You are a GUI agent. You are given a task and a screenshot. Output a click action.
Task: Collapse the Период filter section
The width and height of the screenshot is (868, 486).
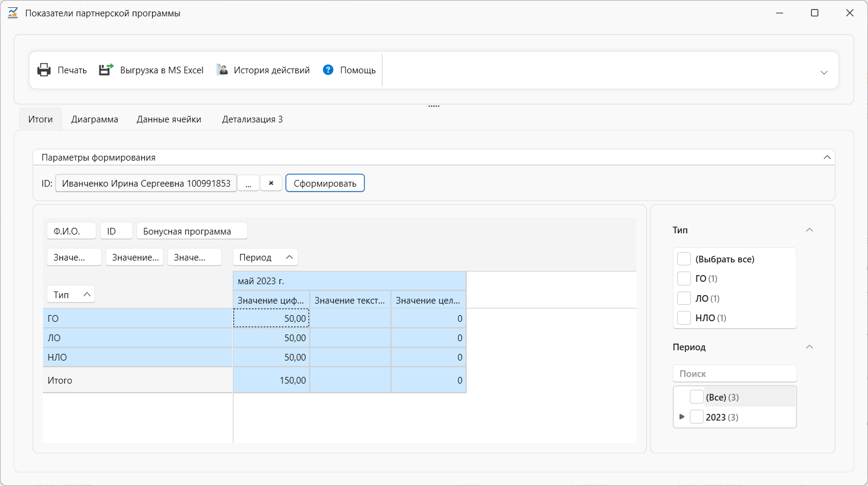coord(809,347)
